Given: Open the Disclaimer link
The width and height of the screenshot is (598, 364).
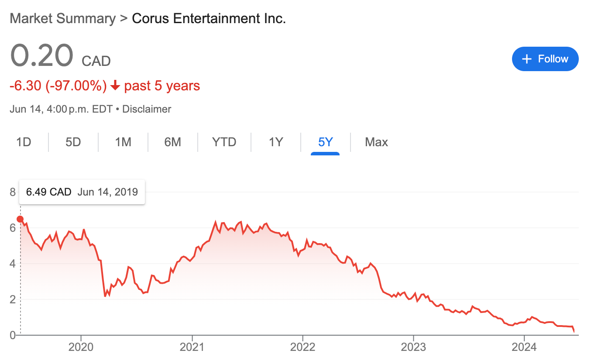Looking at the screenshot, I should coord(147,109).
